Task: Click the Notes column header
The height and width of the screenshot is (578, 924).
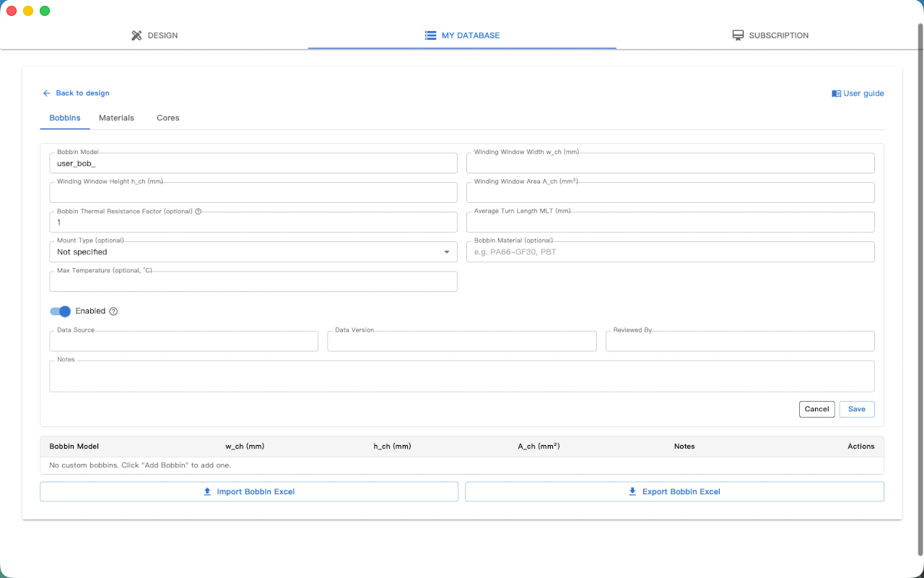Action: tap(684, 447)
